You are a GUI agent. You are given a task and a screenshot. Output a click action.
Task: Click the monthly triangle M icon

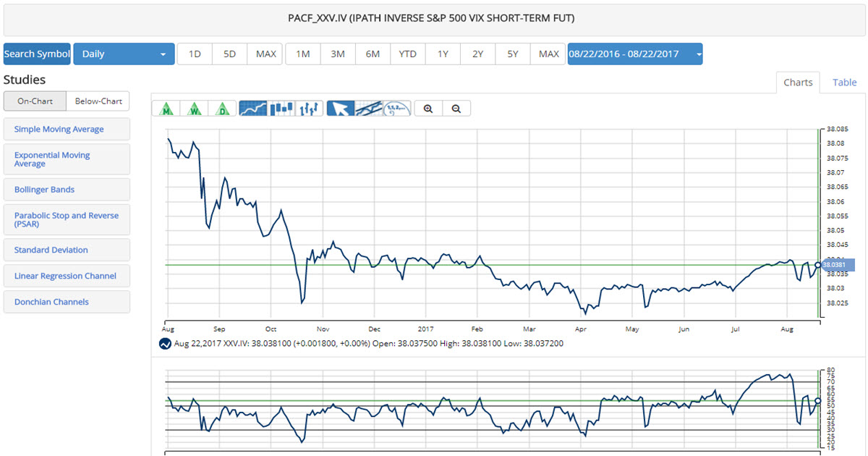(x=166, y=109)
